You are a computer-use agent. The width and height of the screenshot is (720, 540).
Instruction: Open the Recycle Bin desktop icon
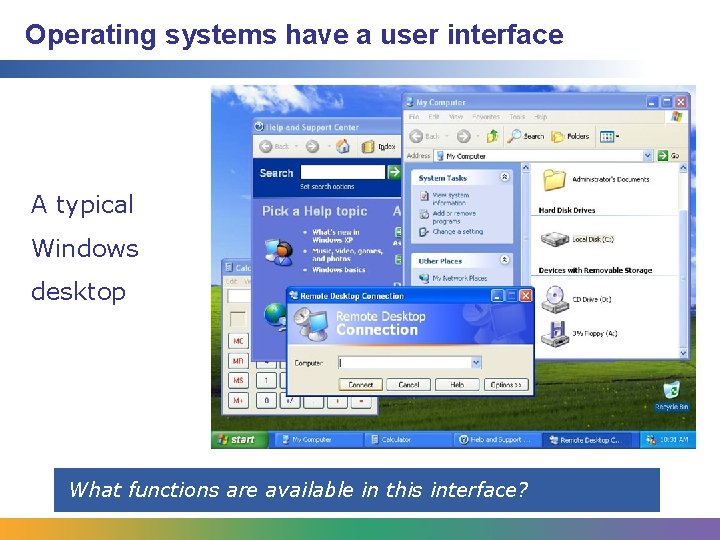(x=671, y=395)
